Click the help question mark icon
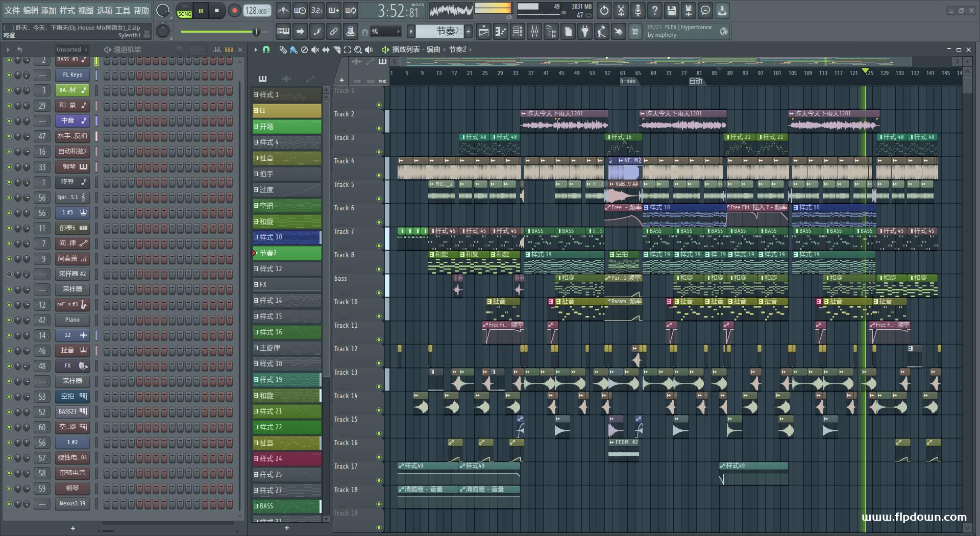 655,10
